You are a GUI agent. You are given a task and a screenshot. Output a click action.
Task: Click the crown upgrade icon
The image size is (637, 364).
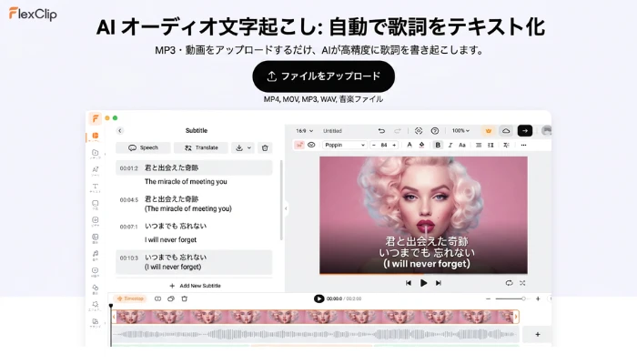click(489, 131)
